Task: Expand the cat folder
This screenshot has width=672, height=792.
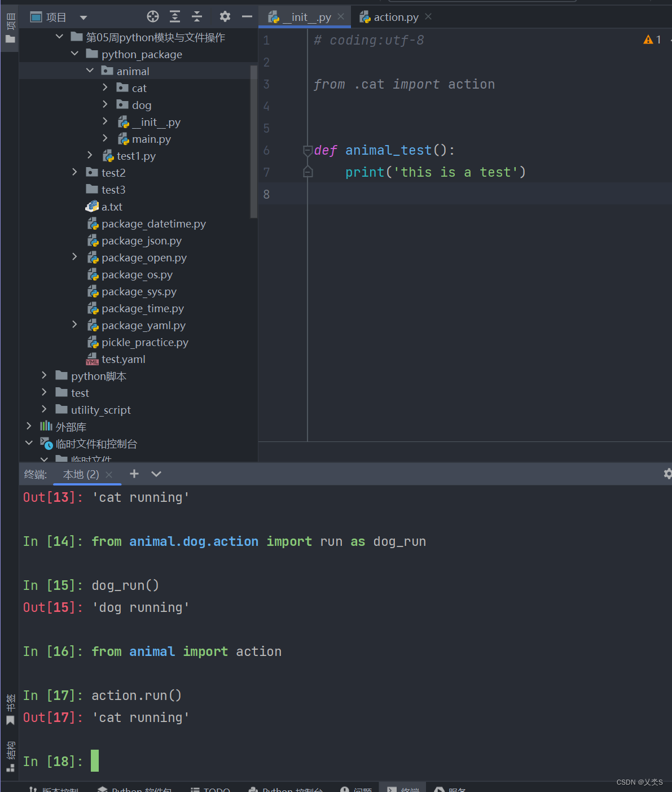Action: pos(105,87)
